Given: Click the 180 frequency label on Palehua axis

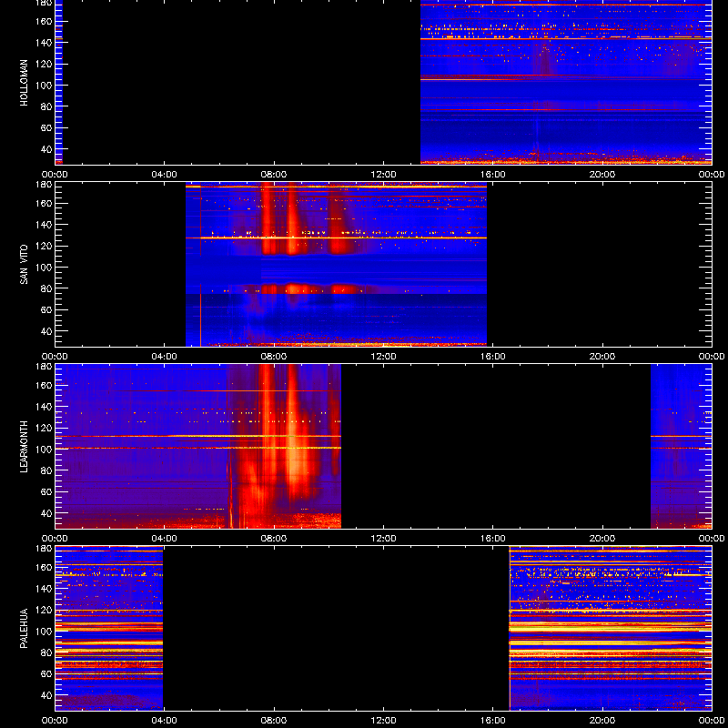Looking at the screenshot, I should pyautogui.click(x=45, y=549).
